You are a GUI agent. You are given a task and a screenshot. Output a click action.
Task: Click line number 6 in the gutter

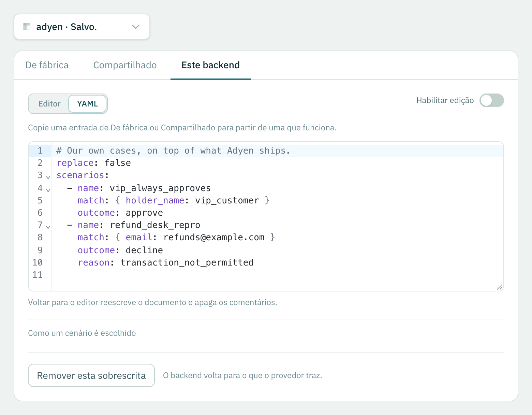coord(40,213)
